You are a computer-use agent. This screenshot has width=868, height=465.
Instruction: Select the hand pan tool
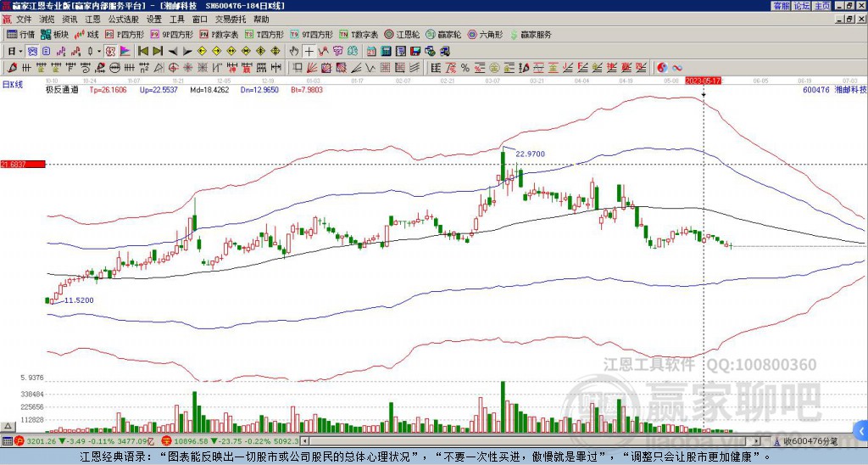click(294, 51)
